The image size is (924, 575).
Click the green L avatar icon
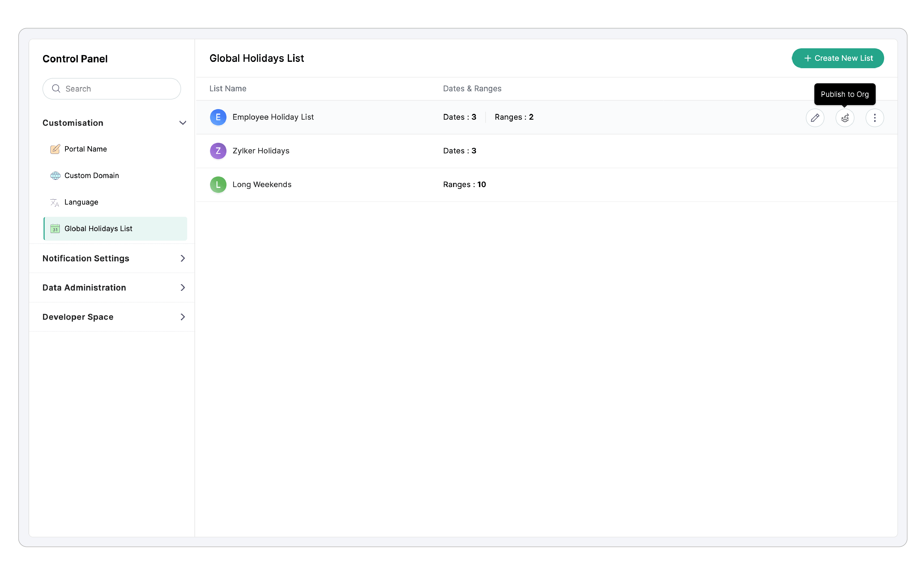pos(218,184)
